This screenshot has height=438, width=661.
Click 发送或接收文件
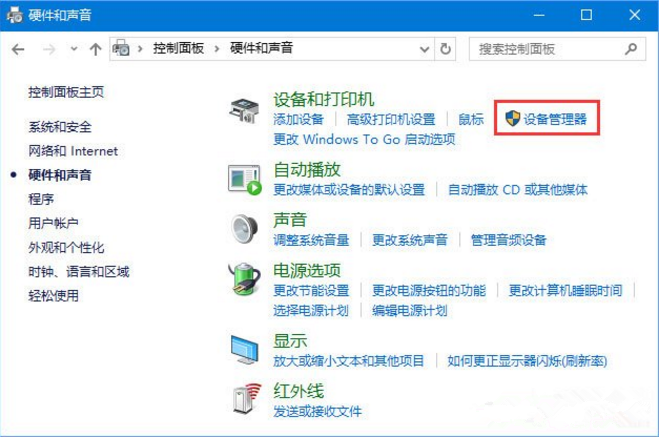pos(317,411)
